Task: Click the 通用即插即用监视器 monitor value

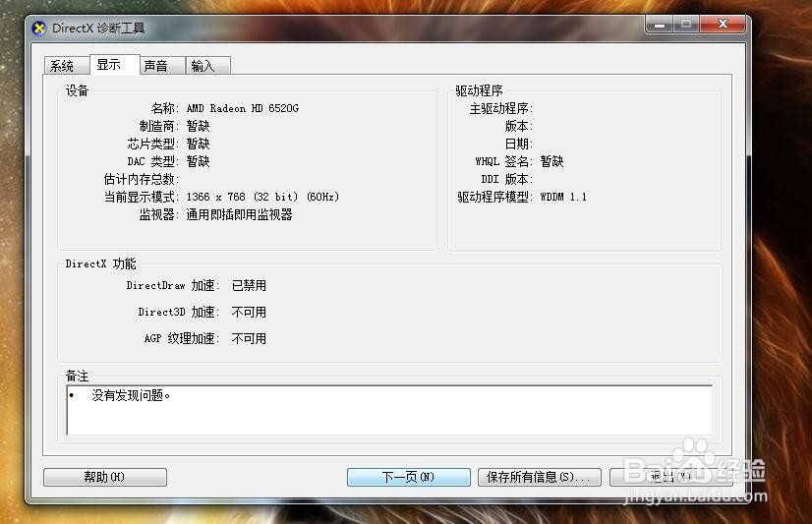Action: pos(239,214)
